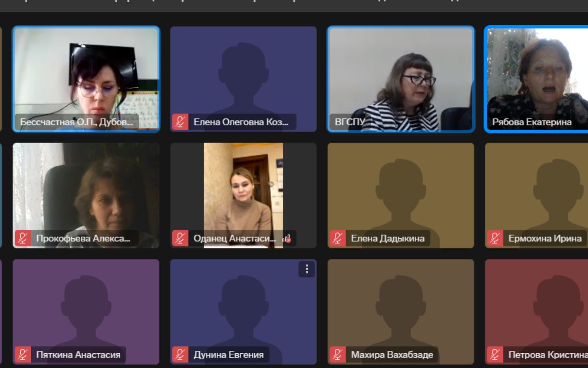Click muted mic icon next to Ермохина Ирина
Viewport: 588px width, 368px height.
click(495, 238)
